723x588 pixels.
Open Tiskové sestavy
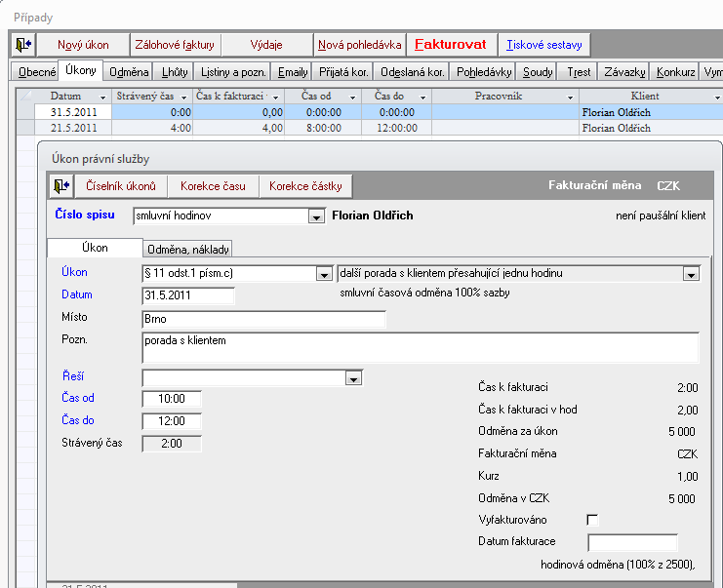point(544,45)
